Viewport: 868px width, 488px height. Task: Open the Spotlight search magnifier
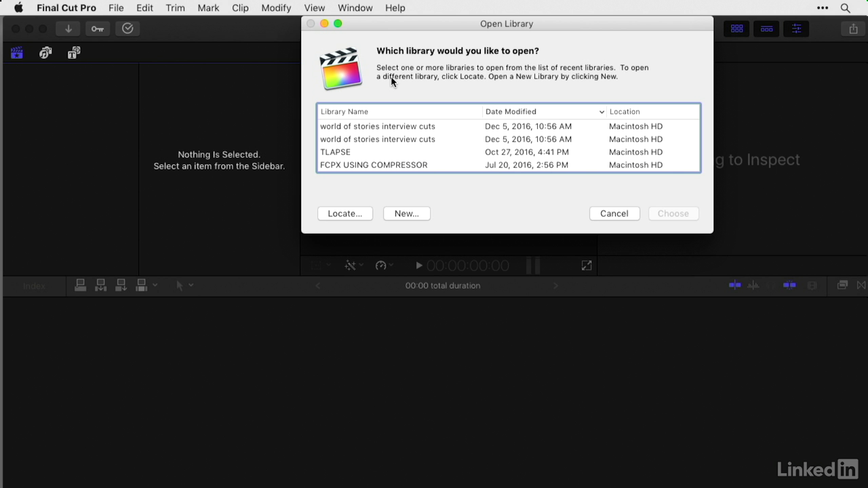pyautogui.click(x=845, y=8)
